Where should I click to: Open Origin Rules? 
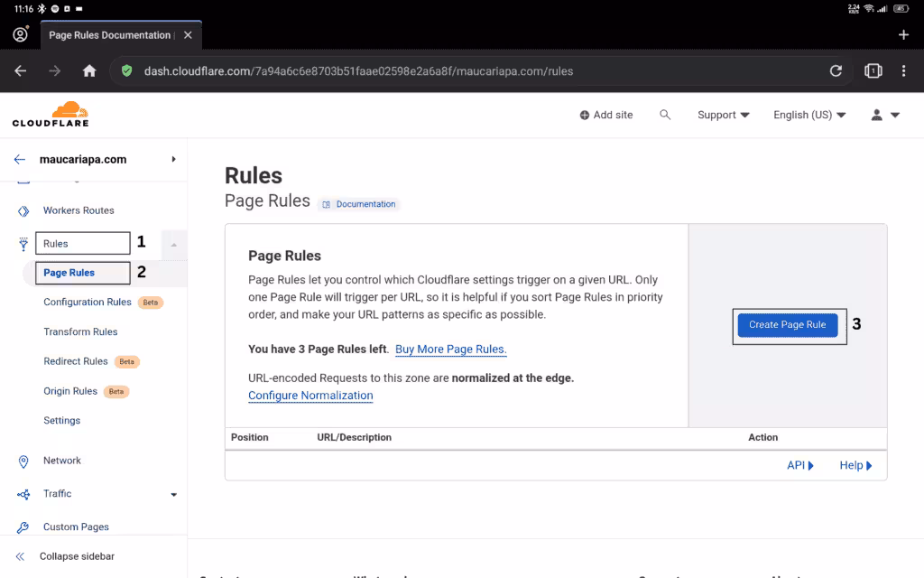tap(70, 391)
